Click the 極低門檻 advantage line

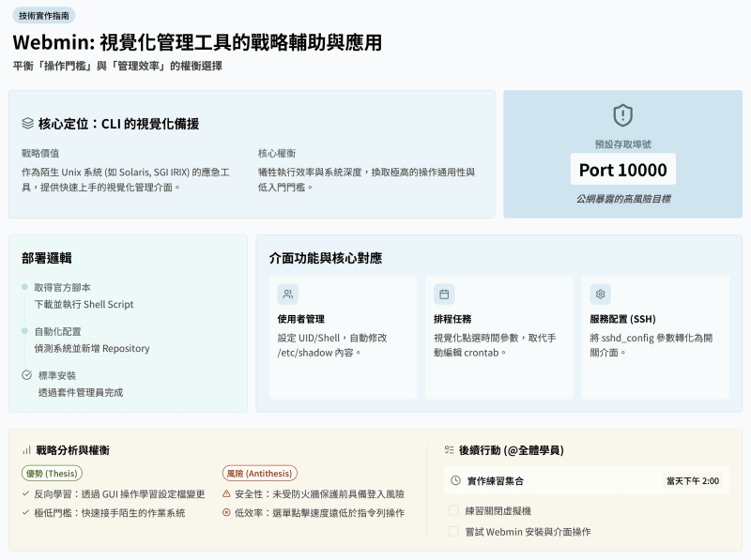click(x=110, y=512)
